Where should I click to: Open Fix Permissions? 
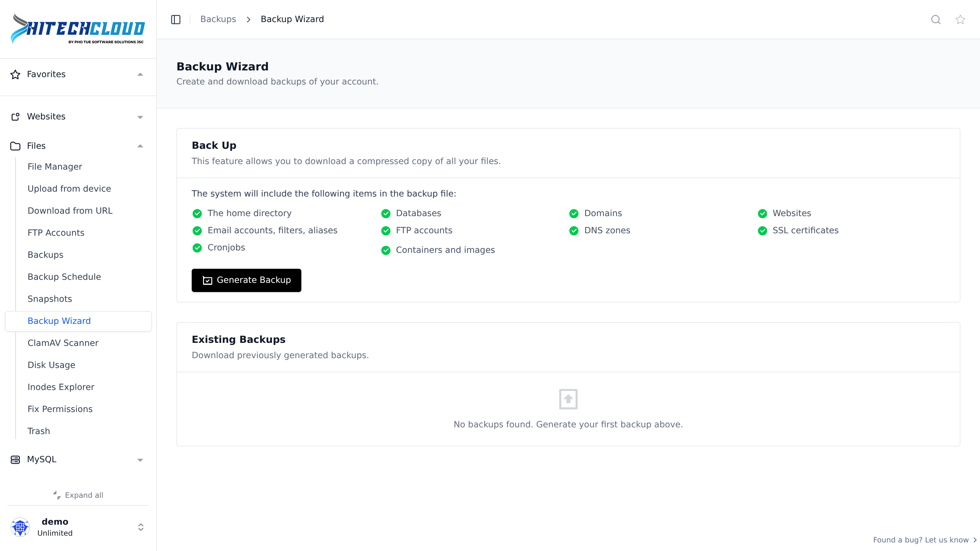tap(60, 409)
